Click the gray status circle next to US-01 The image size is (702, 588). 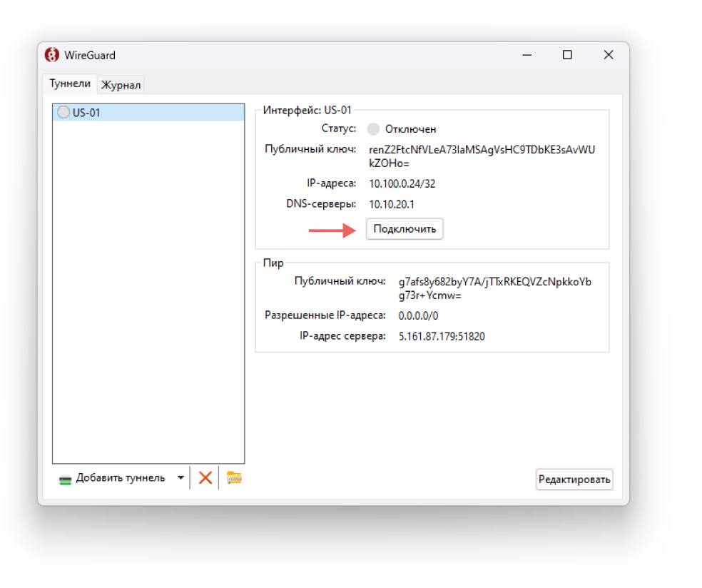[x=63, y=112]
